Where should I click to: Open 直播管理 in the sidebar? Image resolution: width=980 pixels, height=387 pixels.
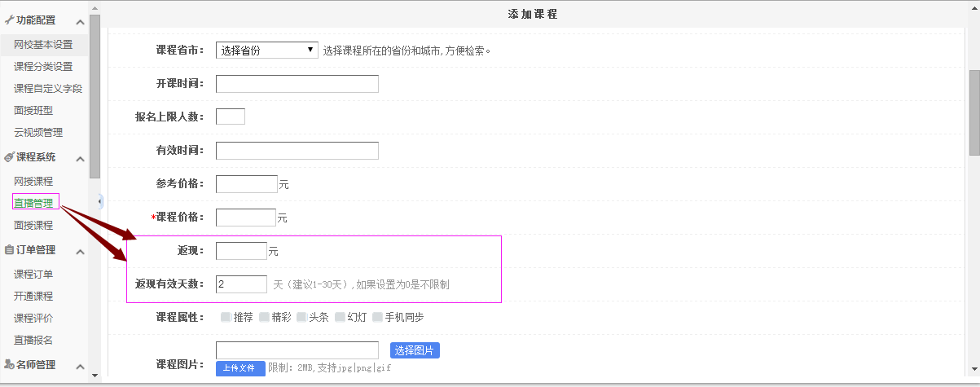[x=33, y=203]
